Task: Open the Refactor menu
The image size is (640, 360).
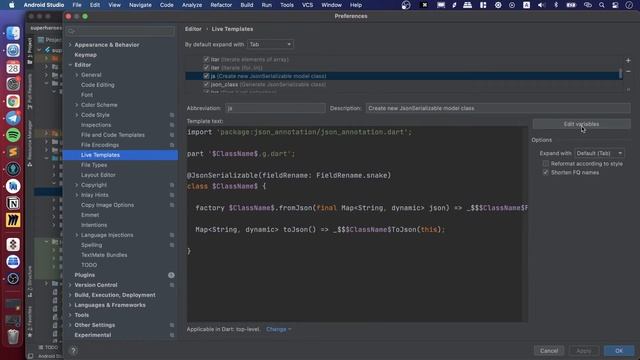Action: 221,5
